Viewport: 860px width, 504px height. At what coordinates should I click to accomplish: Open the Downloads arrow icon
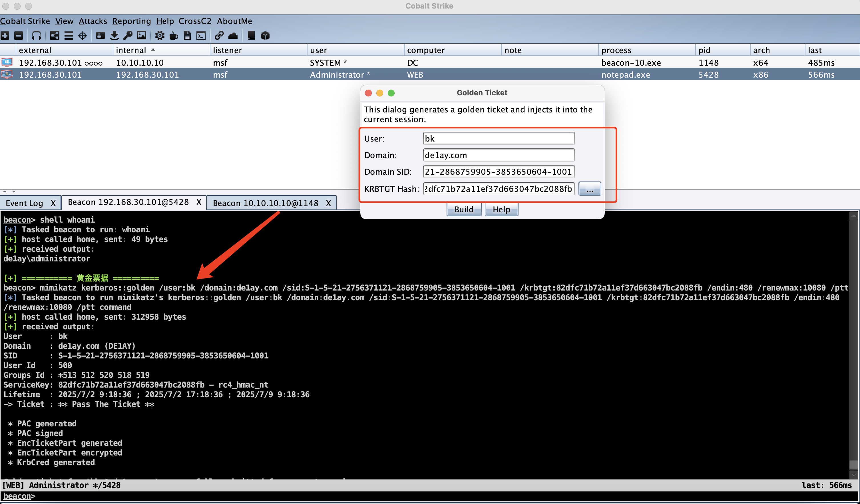click(x=114, y=35)
